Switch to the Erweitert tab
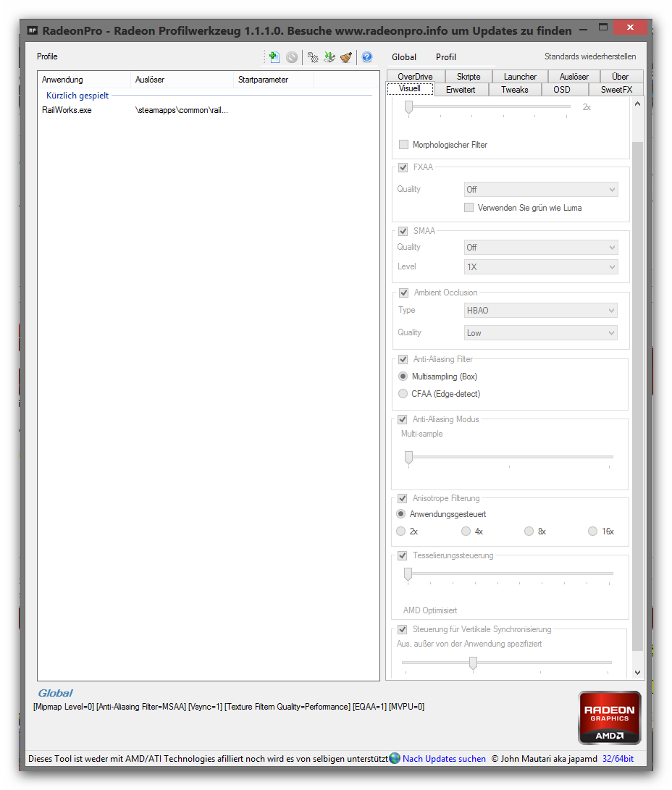The width and height of the screenshot is (672, 790). 461,90
